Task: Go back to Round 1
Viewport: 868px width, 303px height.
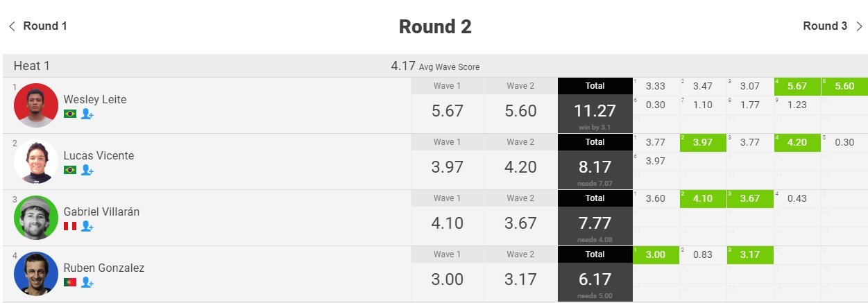Action: [37, 26]
